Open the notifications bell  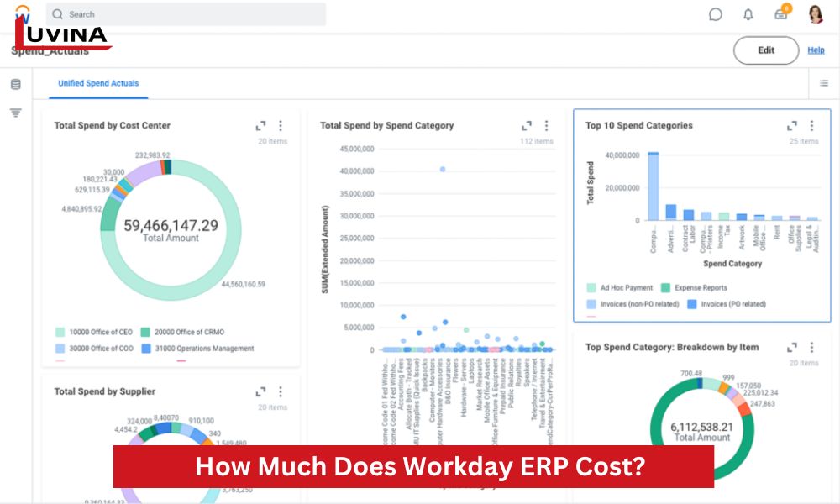748,14
